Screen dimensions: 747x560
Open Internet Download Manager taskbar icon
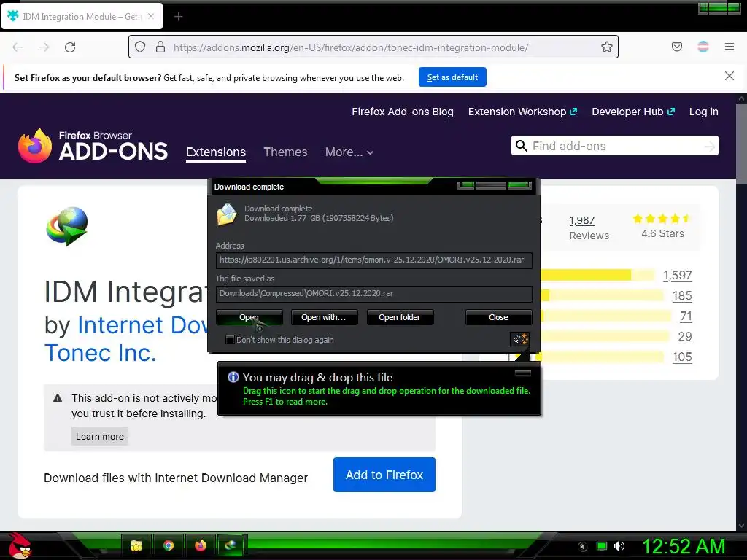231,545
